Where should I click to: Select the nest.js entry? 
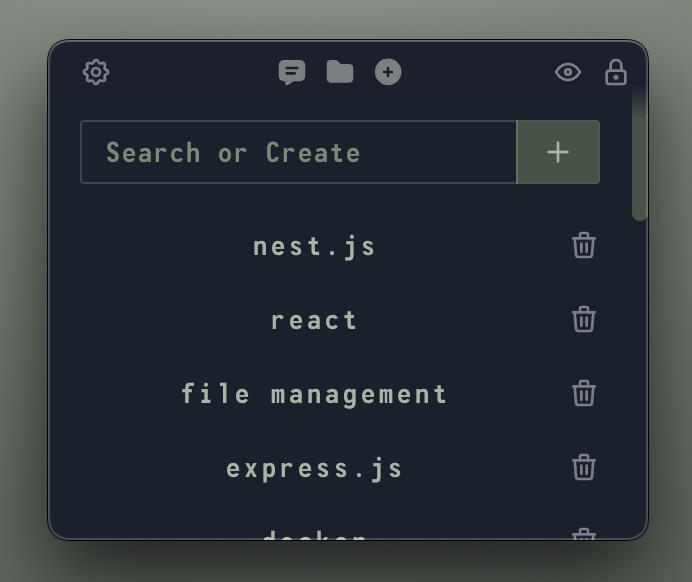point(314,246)
